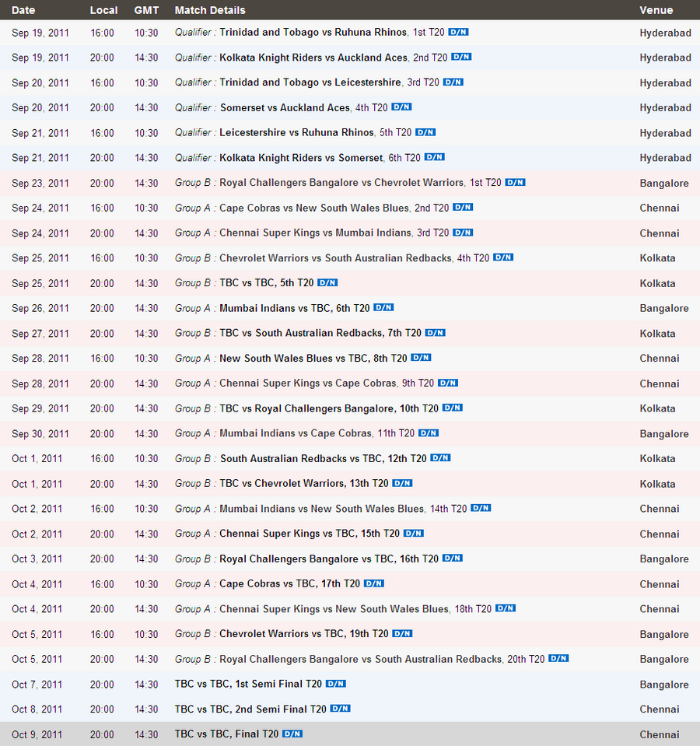The width and height of the screenshot is (700, 746).
Task: Click D/N badge on the 18th T20 row
Action: click(x=506, y=608)
